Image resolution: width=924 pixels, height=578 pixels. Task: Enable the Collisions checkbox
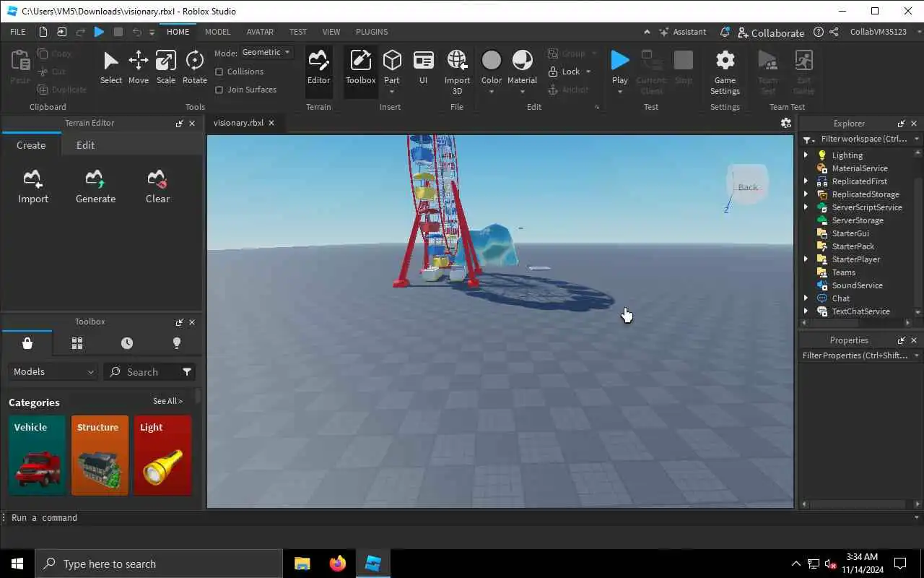pyautogui.click(x=219, y=72)
